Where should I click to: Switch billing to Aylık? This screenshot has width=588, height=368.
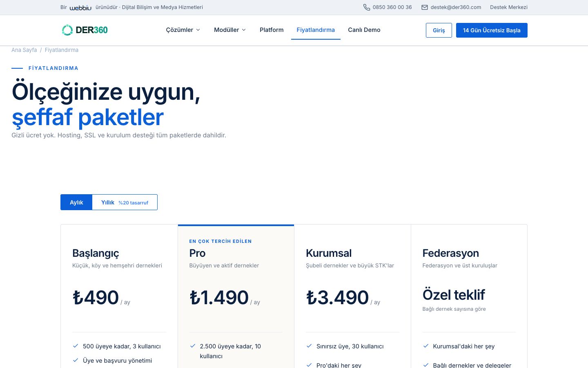point(76,202)
